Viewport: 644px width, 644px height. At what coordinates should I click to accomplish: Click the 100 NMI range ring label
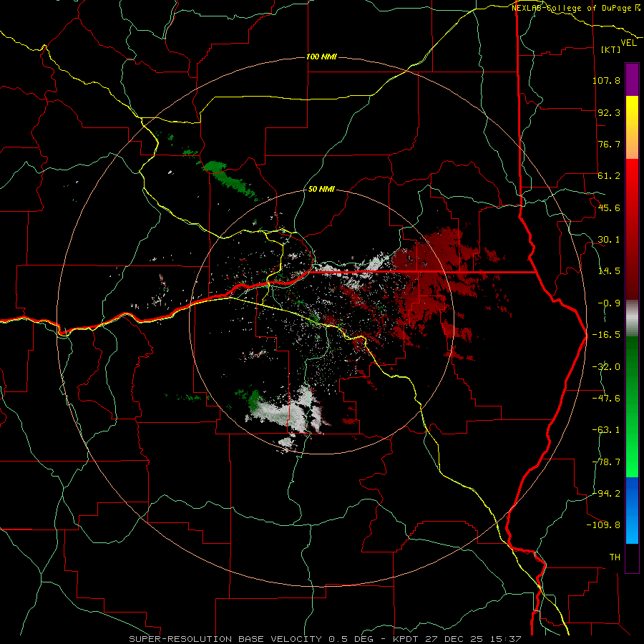321,57
